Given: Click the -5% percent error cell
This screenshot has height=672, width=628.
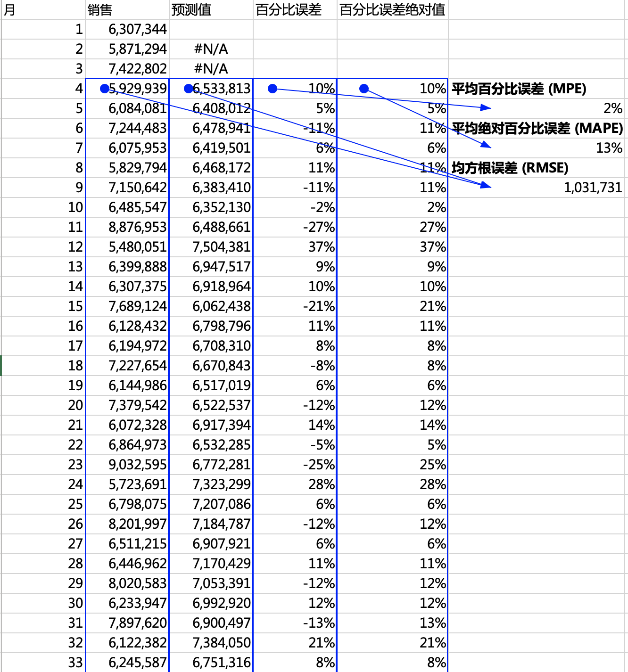Looking at the screenshot, I should pos(295,445).
